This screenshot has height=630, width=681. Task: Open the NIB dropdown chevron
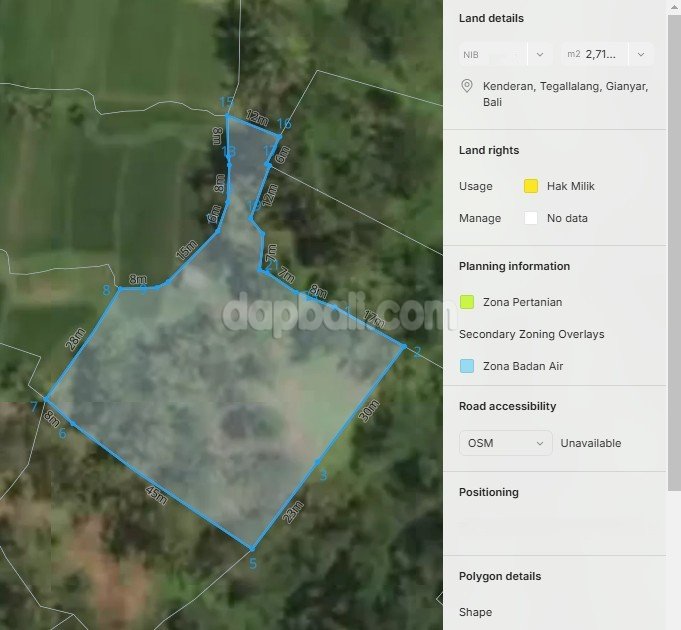540,55
